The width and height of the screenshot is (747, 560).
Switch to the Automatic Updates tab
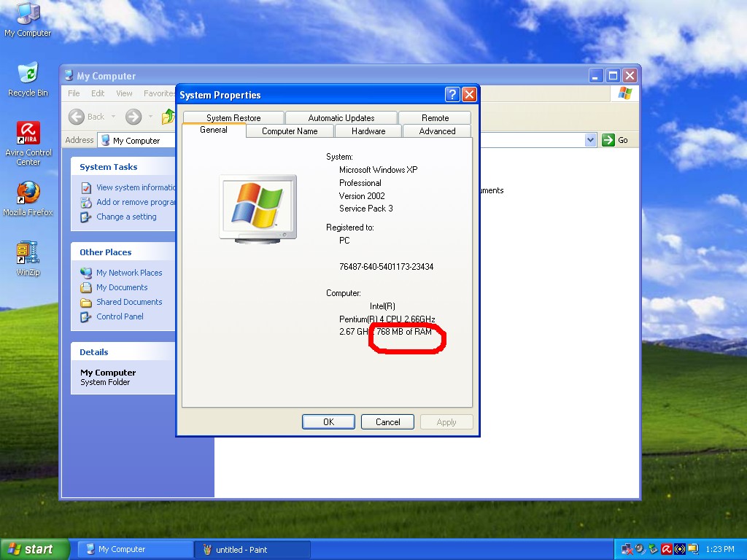[341, 117]
